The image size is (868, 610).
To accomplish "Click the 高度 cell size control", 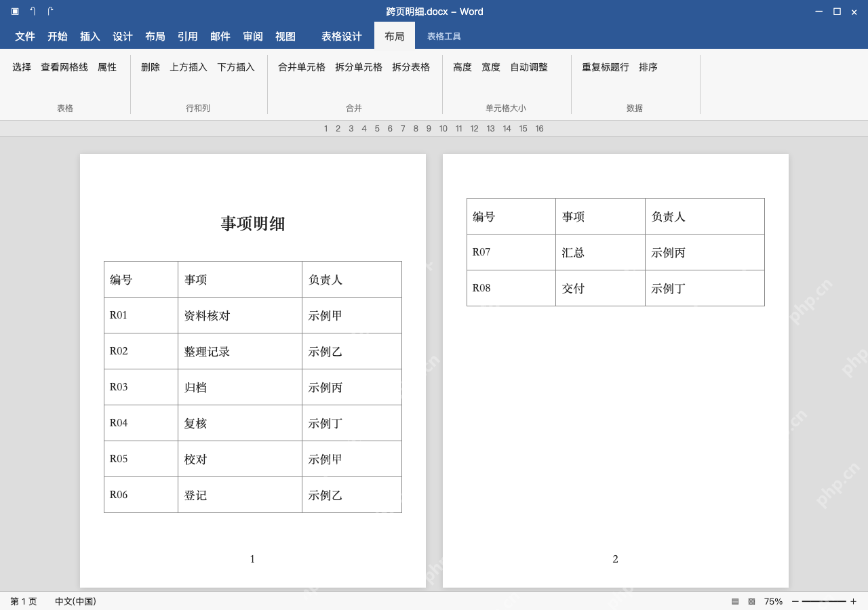I will [x=462, y=67].
